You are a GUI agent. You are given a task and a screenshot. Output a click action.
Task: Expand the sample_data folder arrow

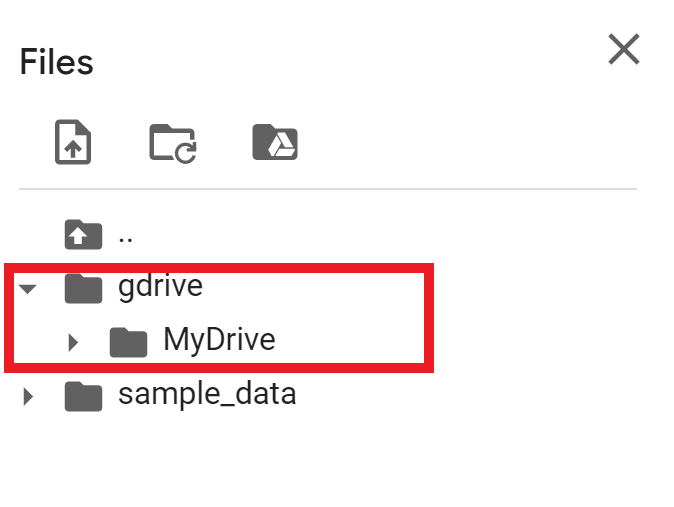point(28,397)
